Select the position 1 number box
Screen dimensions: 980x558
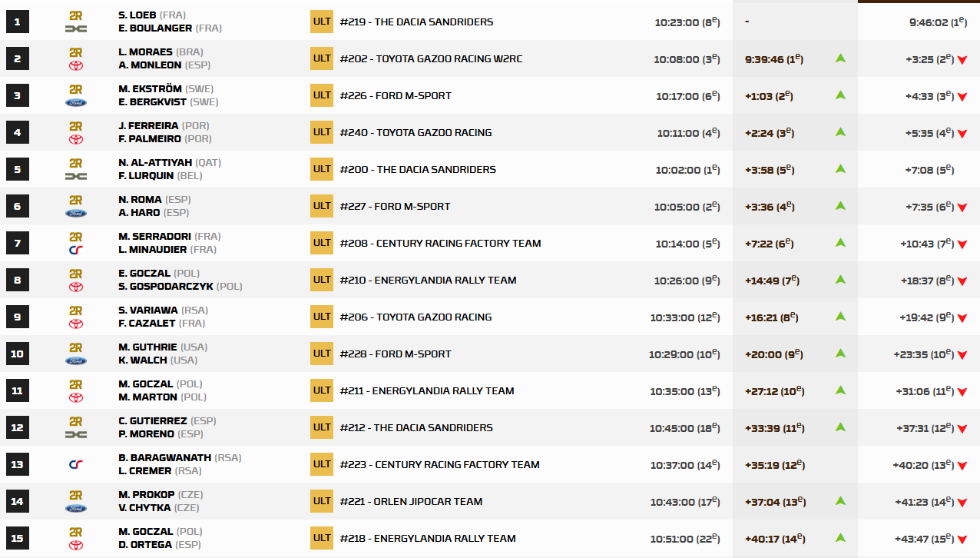point(18,22)
